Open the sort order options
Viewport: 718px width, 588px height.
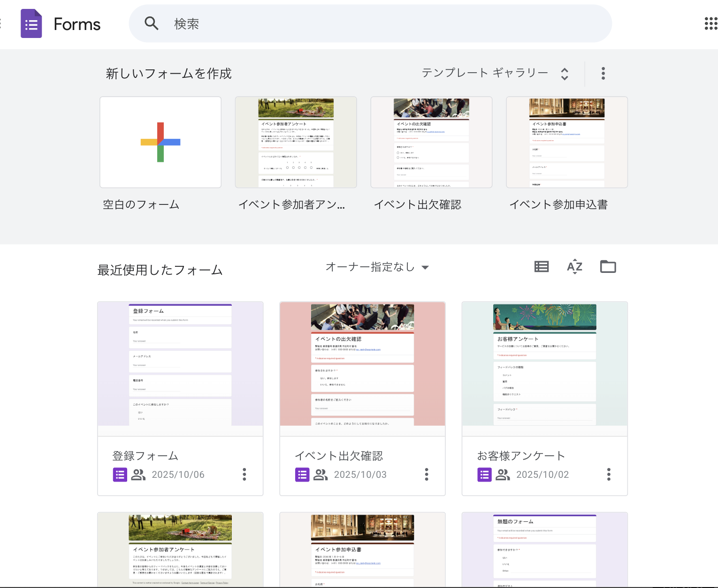(x=574, y=266)
